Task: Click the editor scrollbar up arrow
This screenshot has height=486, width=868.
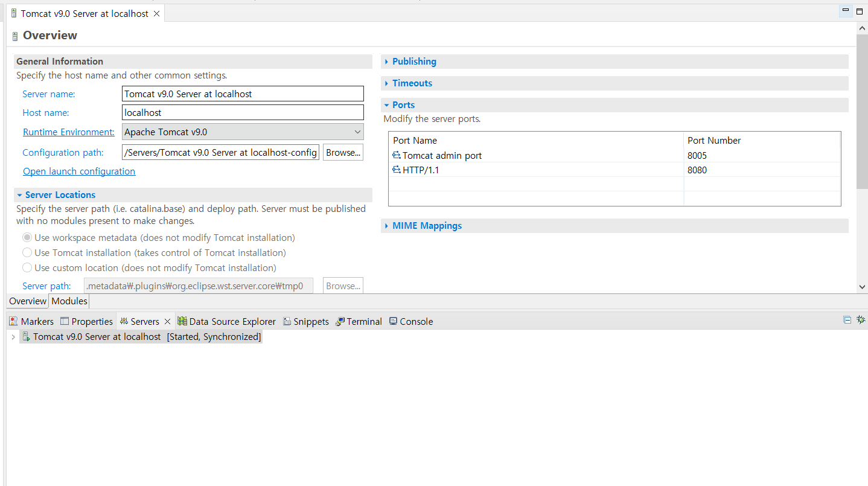Action: point(862,28)
